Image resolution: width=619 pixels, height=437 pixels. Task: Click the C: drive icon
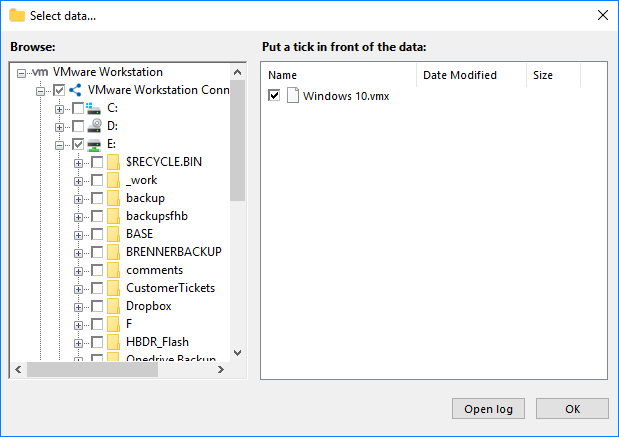[94, 108]
